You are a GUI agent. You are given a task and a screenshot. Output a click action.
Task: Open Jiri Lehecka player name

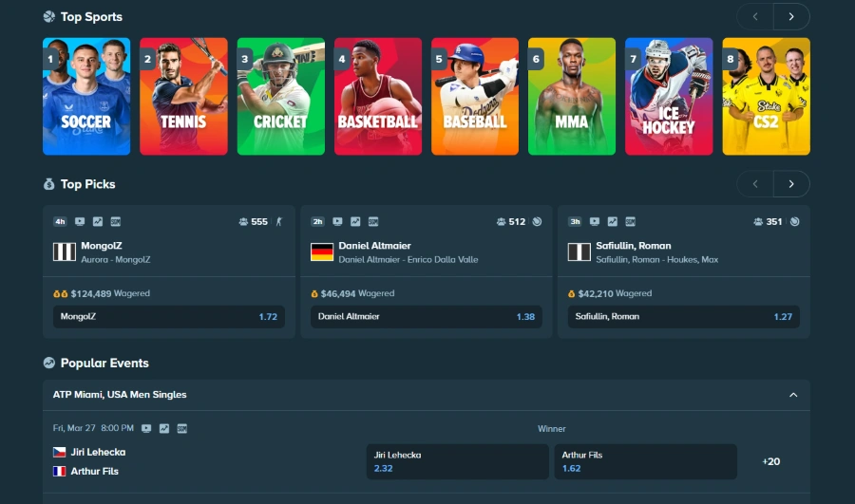98,452
